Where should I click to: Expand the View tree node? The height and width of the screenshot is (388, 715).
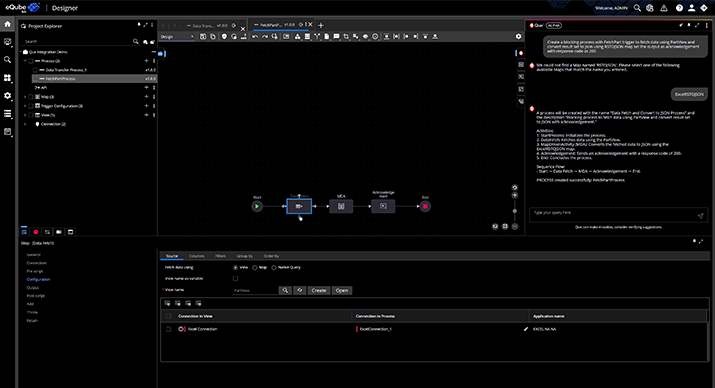pyautogui.click(x=25, y=115)
